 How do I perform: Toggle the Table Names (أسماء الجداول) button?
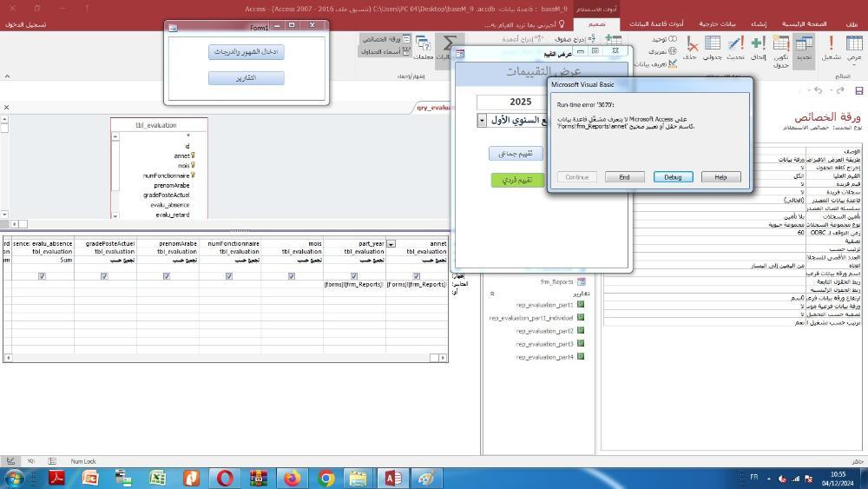(x=386, y=51)
